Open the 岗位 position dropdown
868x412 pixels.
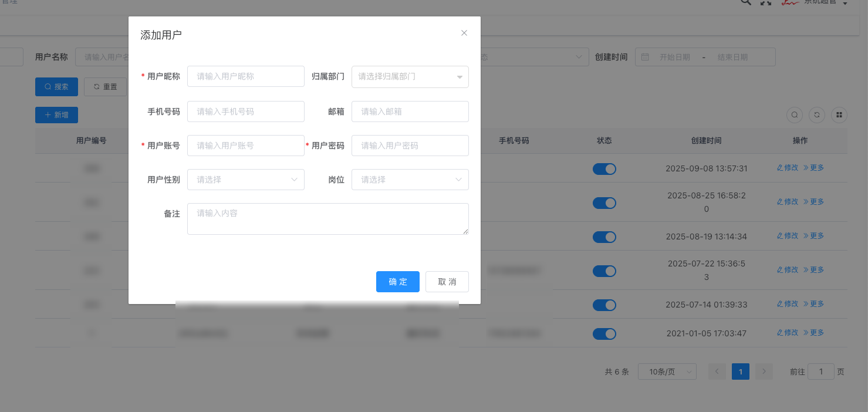click(x=410, y=180)
